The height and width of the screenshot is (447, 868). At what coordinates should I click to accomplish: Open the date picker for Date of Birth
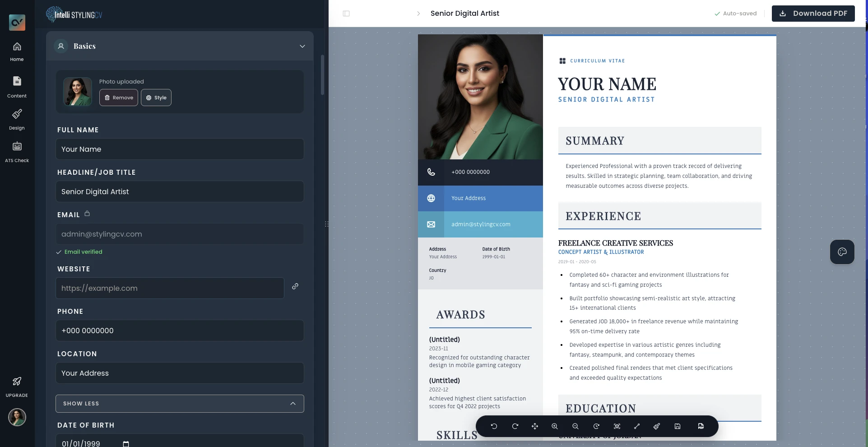pos(125,443)
